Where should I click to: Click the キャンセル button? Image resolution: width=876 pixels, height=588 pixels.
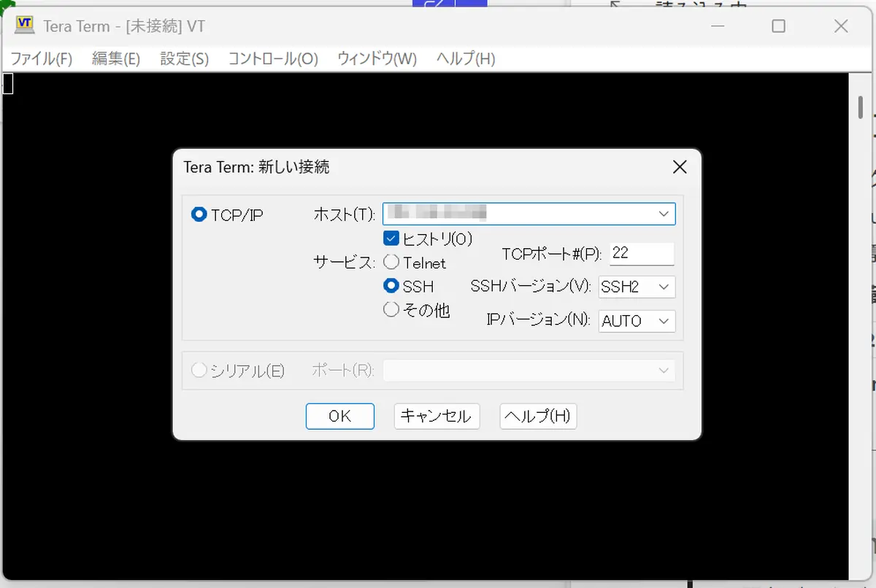coord(437,417)
